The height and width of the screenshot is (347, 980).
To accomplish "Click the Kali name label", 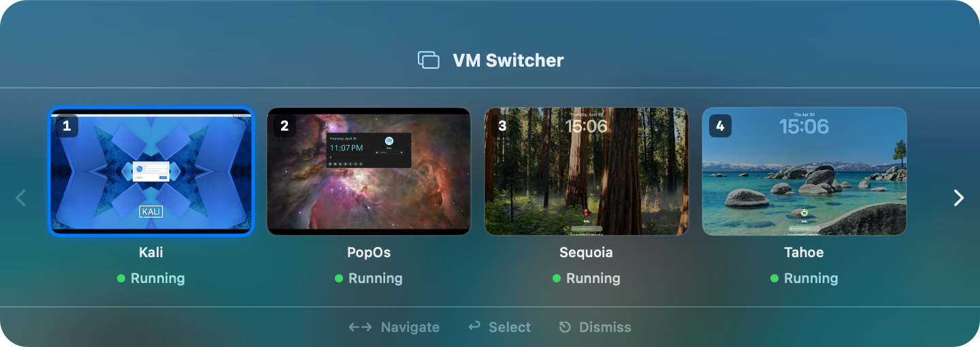I will click(151, 252).
